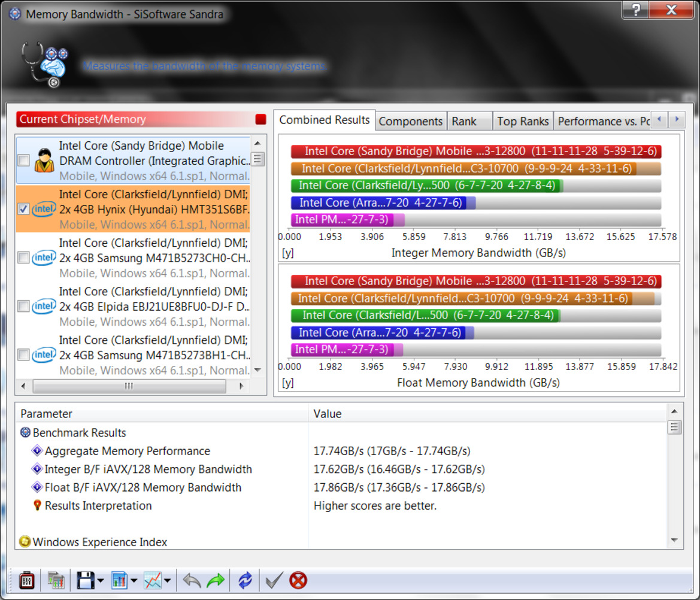Screen dimensions: 700x600
Task: Switch to the Top Ranks tab
Action: (523, 122)
